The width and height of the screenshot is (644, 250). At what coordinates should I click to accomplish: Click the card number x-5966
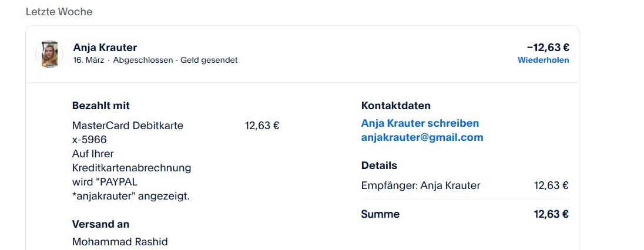pyautogui.click(x=89, y=140)
